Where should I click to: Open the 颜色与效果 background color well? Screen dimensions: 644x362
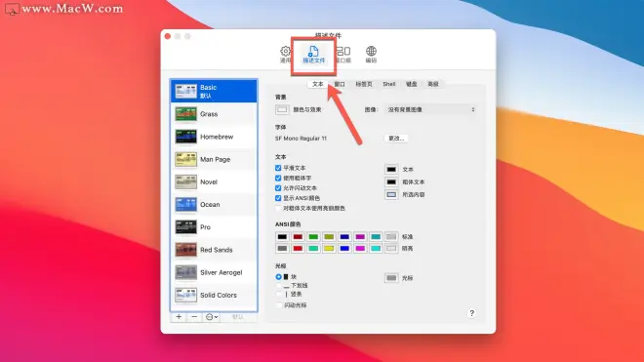tap(282, 109)
